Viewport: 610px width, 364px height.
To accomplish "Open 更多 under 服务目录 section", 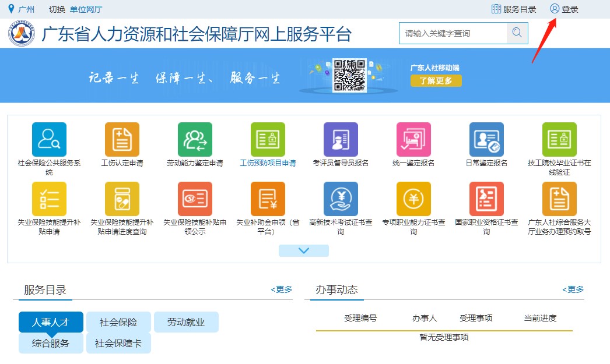I will pyautogui.click(x=282, y=289).
